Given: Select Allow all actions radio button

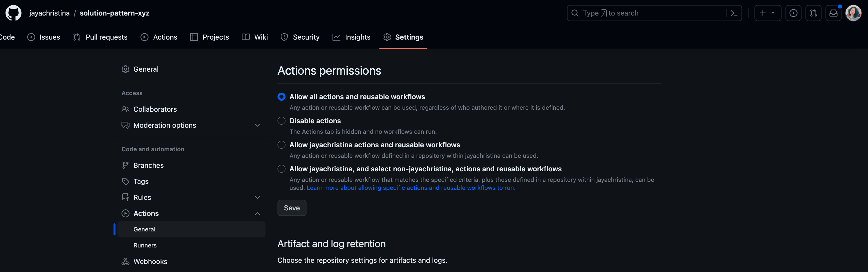Looking at the screenshot, I should (x=281, y=97).
